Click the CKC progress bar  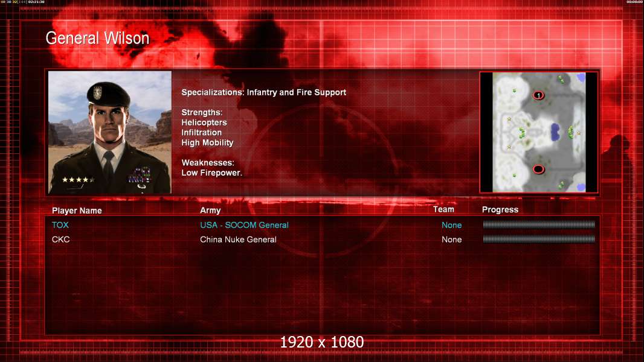pyautogui.click(x=539, y=239)
